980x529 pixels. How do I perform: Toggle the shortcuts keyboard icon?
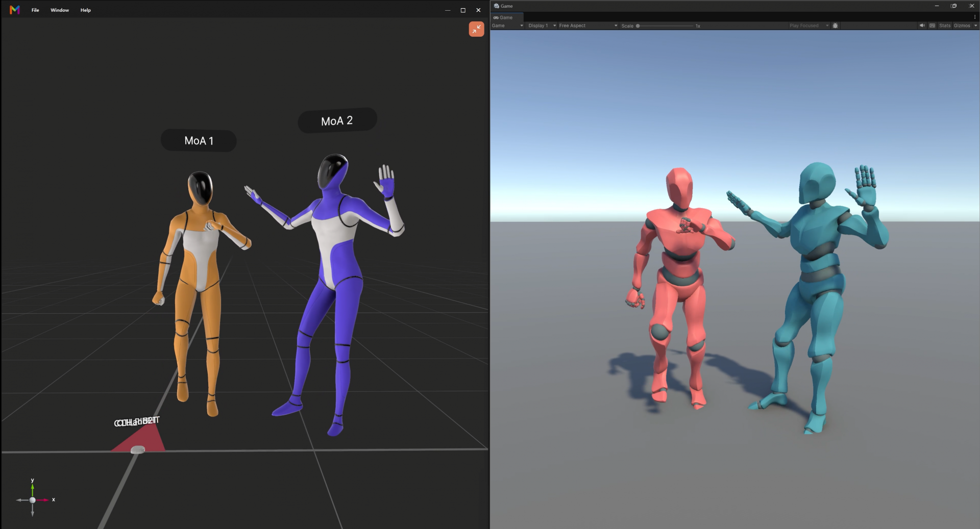933,26
